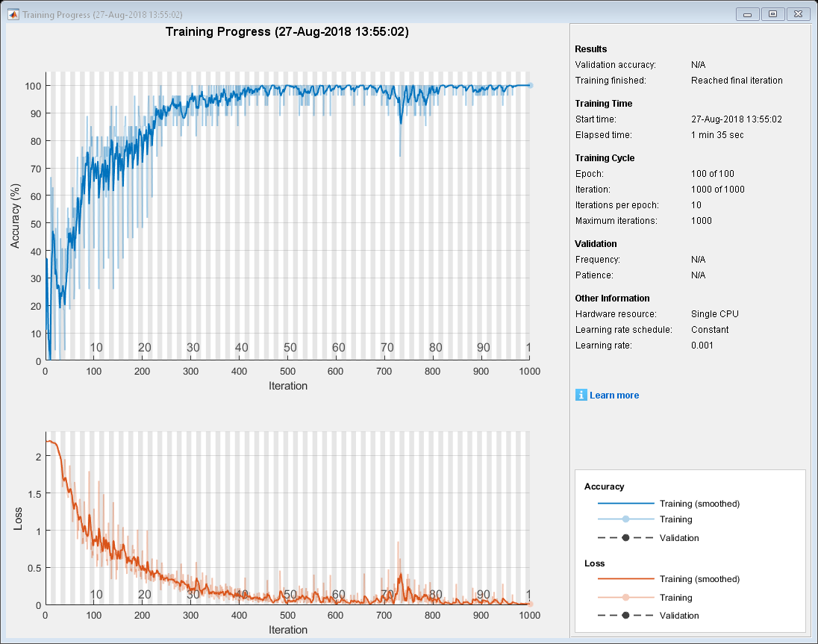Click the Results section heading
Image resolution: width=818 pixels, height=644 pixels.
(590, 49)
